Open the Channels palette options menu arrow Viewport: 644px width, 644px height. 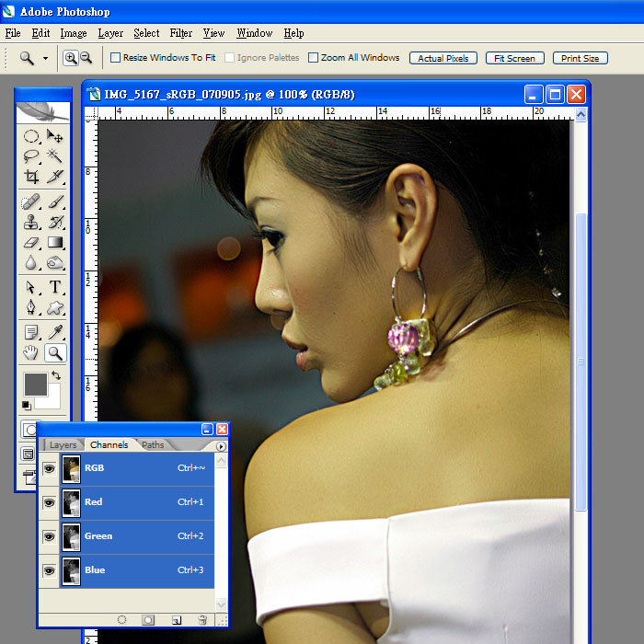[221, 446]
